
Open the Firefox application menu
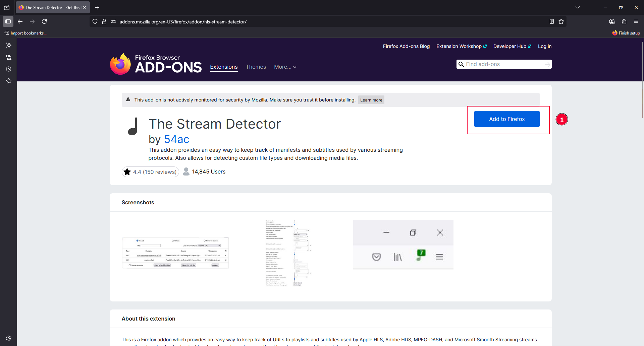(x=636, y=21)
